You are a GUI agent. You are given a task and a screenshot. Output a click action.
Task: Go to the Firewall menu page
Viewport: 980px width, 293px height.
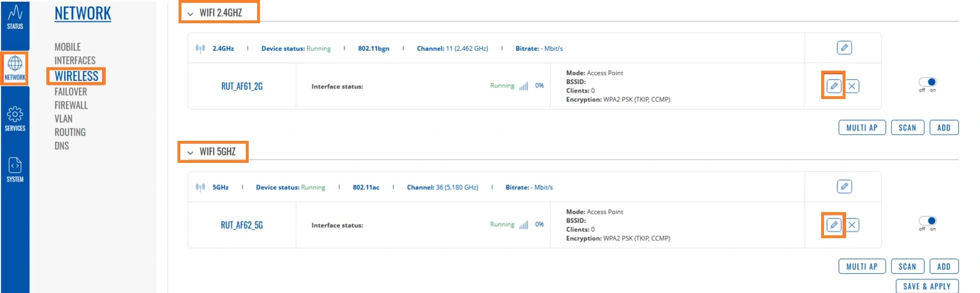pyautogui.click(x=71, y=105)
